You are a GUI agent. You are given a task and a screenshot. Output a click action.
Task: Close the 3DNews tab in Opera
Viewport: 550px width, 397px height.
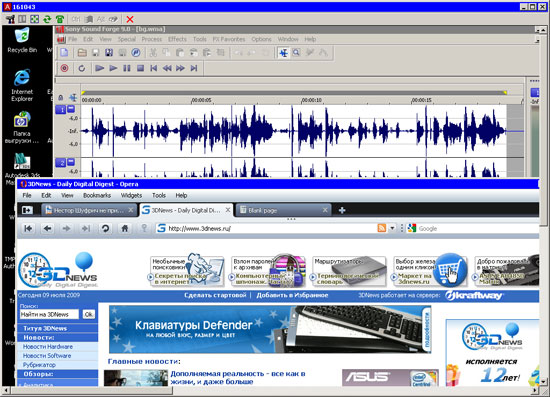[x=228, y=210]
